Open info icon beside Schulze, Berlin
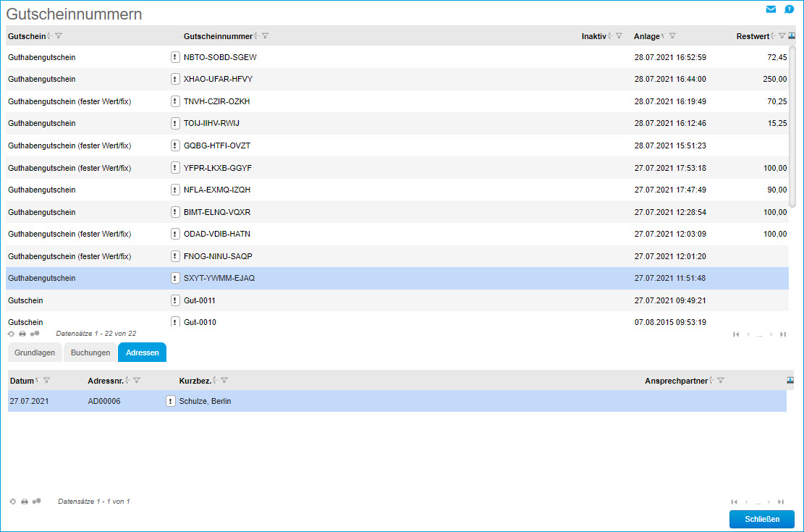 click(x=171, y=402)
